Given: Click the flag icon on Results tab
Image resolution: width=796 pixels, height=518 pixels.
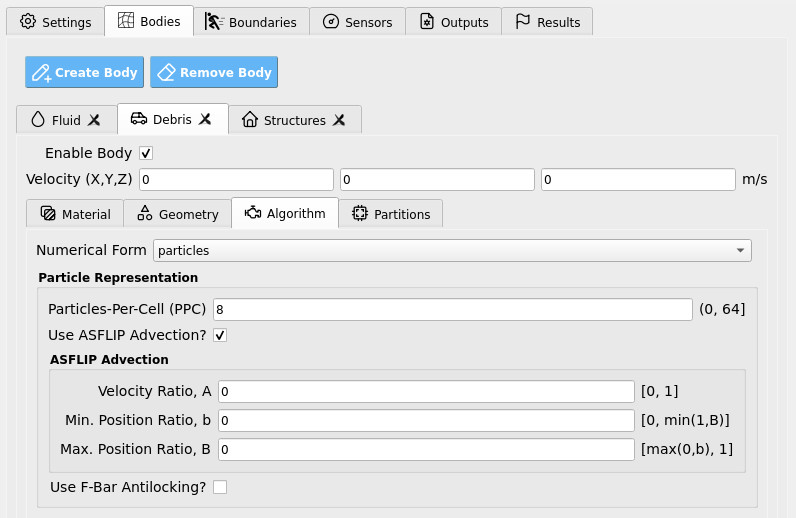Looking at the screenshot, I should click(x=522, y=21).
